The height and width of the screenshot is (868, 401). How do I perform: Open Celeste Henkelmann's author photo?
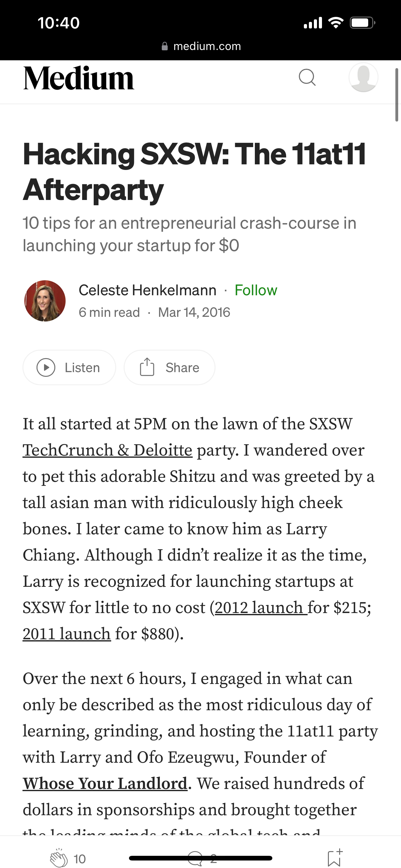coord(45,301)
